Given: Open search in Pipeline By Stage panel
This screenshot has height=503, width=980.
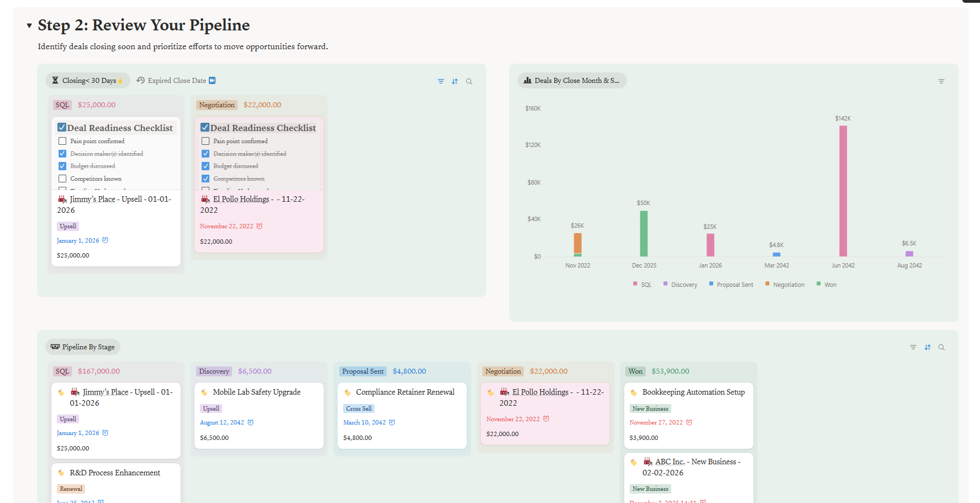Looking at the screenshot, I should click(x=941, y=347).
